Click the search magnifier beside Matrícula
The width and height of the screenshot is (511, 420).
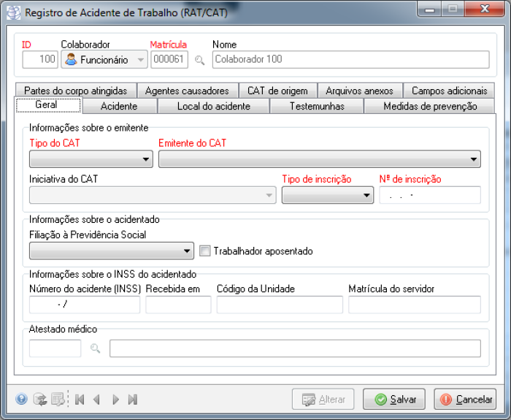pyautogui.click(x=199, y=60)
